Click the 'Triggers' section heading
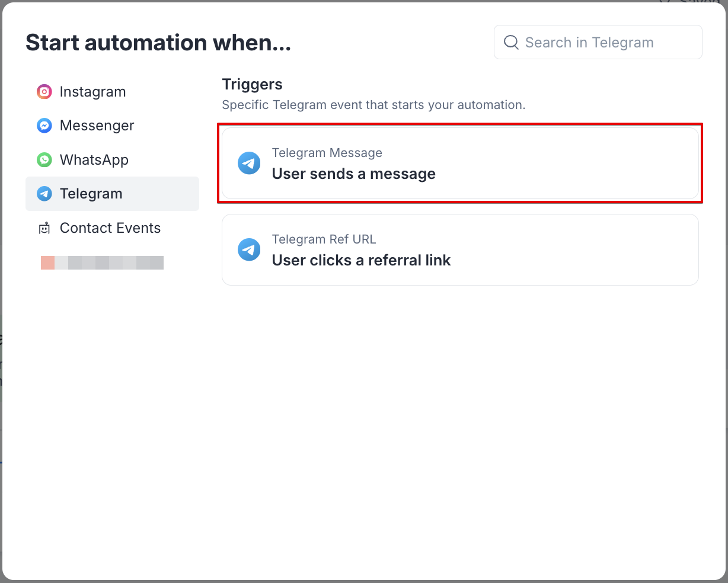 click(252, 85)
